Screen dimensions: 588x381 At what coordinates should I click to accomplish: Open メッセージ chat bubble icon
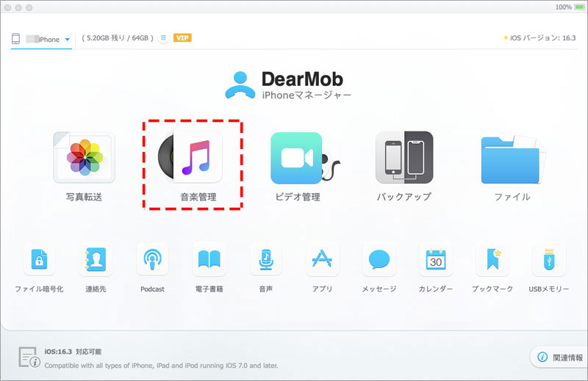click(x=379, y=259)
